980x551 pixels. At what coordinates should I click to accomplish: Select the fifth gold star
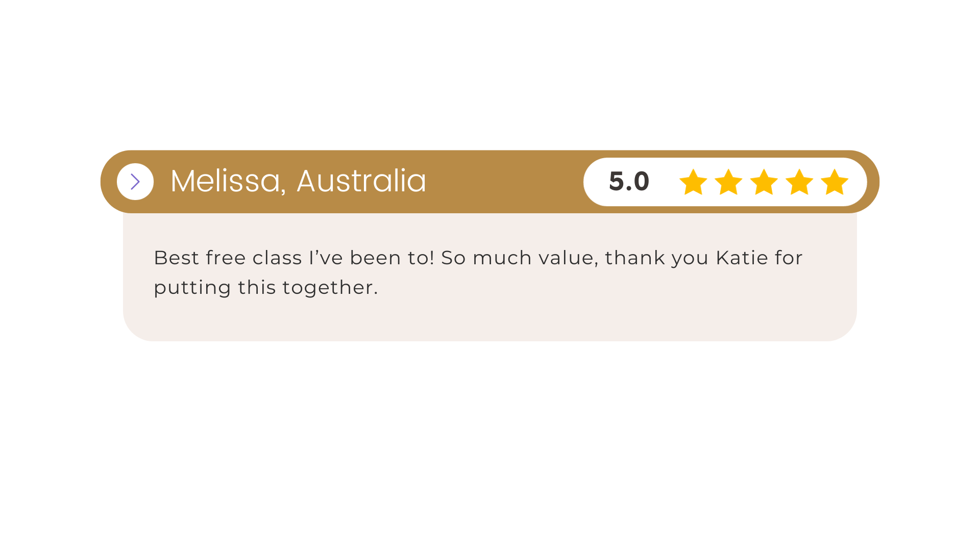(835, 182)
